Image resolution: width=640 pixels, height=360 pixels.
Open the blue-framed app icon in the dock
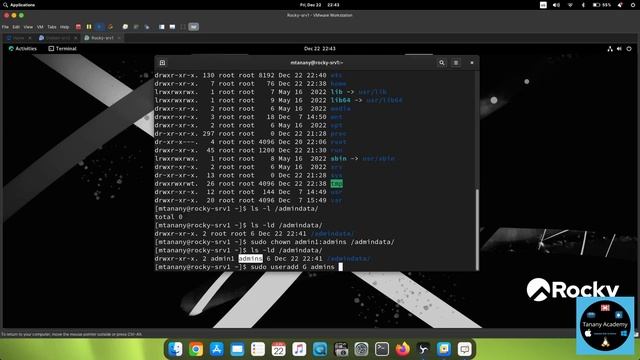point(444,349)
